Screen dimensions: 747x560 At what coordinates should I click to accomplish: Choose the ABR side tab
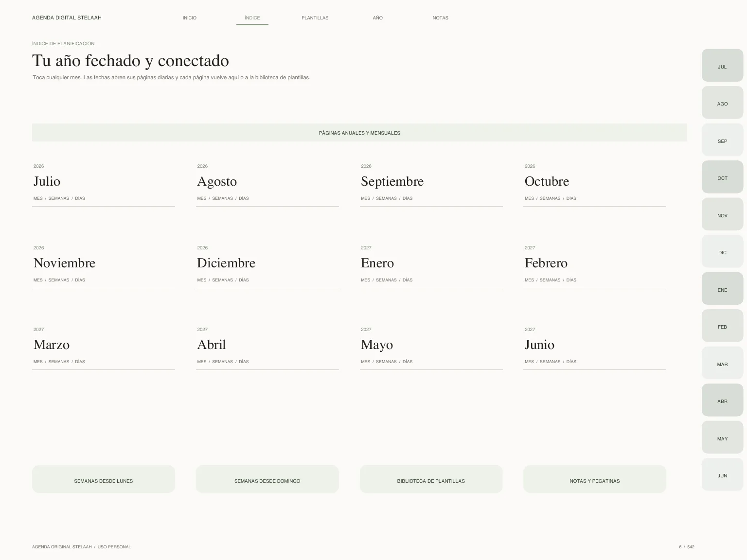(722, 400)
